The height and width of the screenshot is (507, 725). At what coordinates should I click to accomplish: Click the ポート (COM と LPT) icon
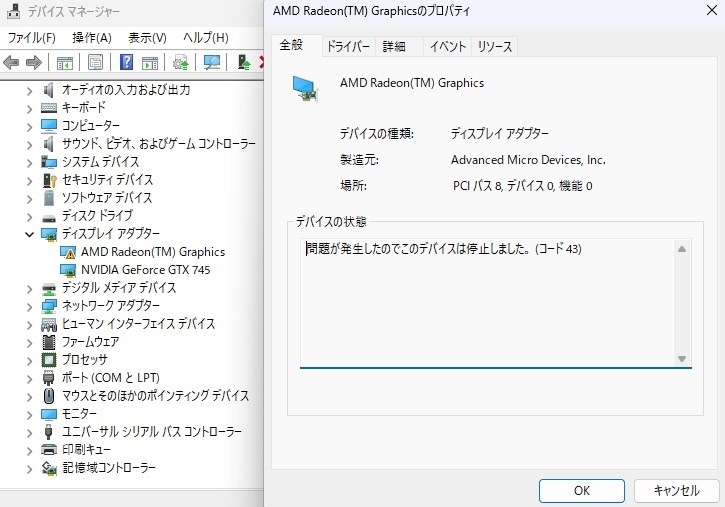coord(49,378)
